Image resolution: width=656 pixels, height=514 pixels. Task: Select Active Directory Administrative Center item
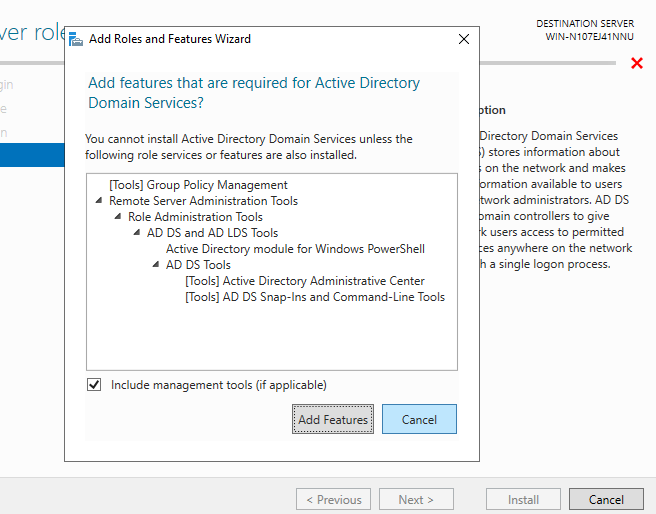tap(304, 281)
